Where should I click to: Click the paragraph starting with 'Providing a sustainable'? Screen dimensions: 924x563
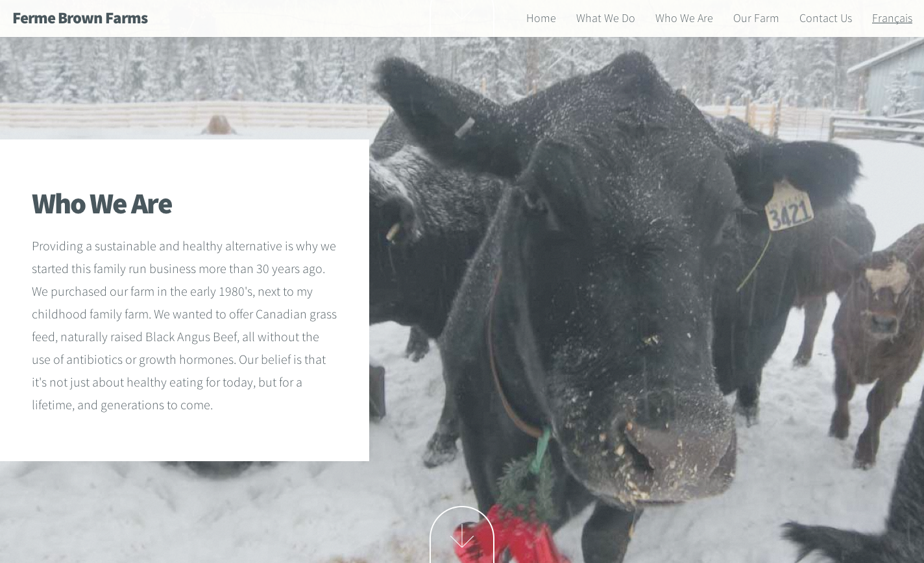184,326
